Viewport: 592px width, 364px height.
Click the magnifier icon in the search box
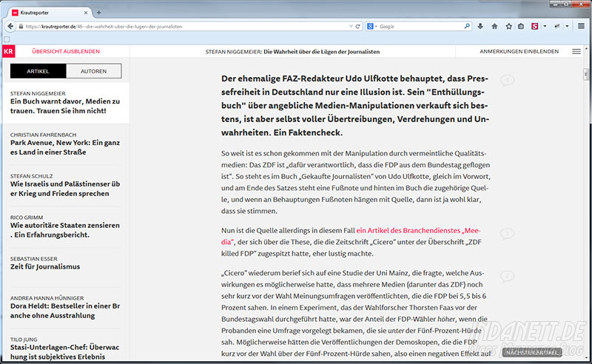(467, 26)
